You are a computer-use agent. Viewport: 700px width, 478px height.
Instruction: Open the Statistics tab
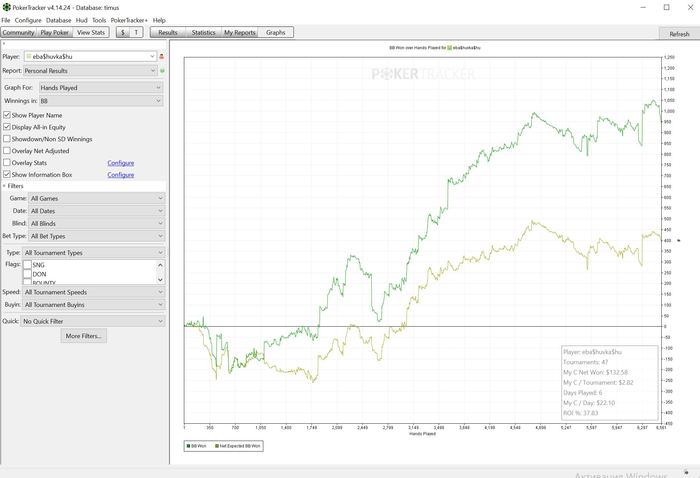tap(204, 32)
